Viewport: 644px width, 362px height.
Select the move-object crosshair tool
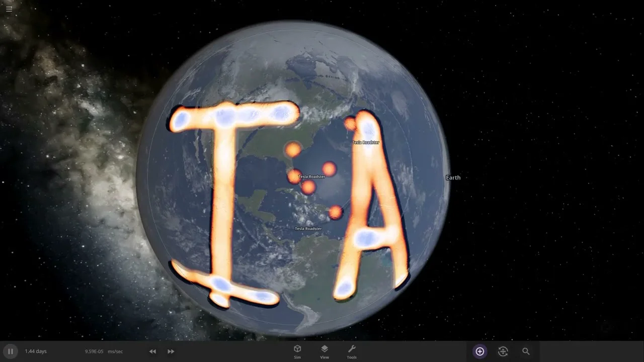tap(503, 351)
